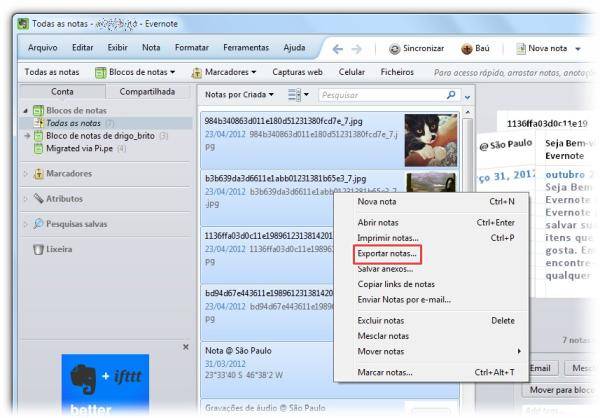
Task: Expand the Atributos sidebar section
Action: (25, 199)
